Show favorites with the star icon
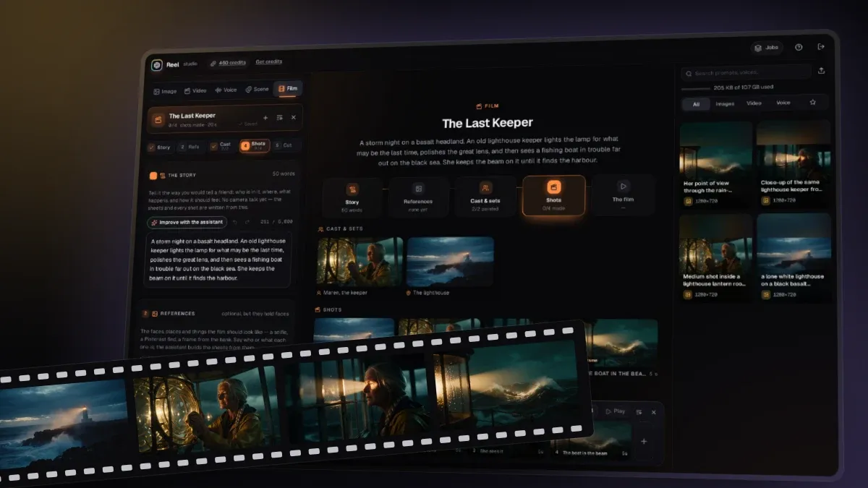868x488 pixels. pos(812,102)
